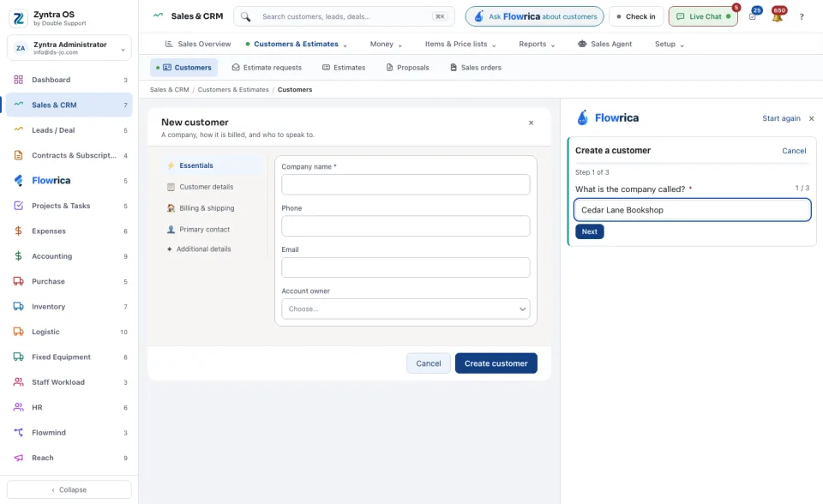Click Start again in Flowrica
This screenshot has height=504, width=823.
(x=781, y=118)
